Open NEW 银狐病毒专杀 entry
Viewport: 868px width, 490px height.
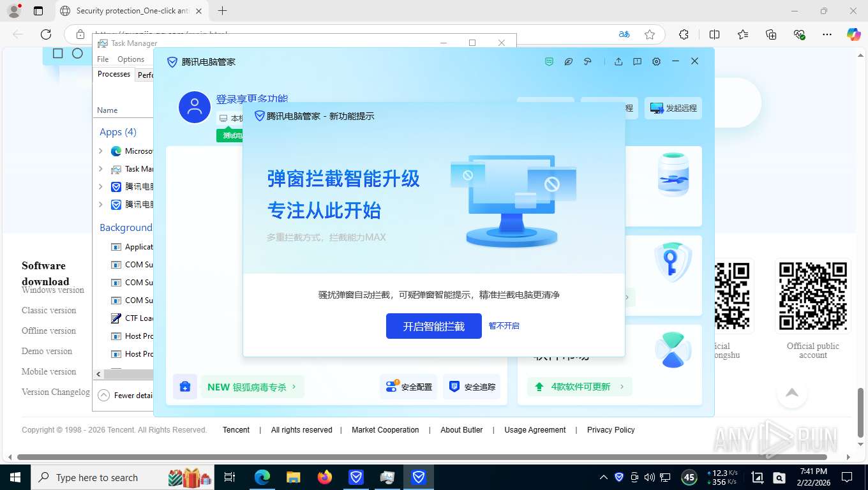(252, 387)
